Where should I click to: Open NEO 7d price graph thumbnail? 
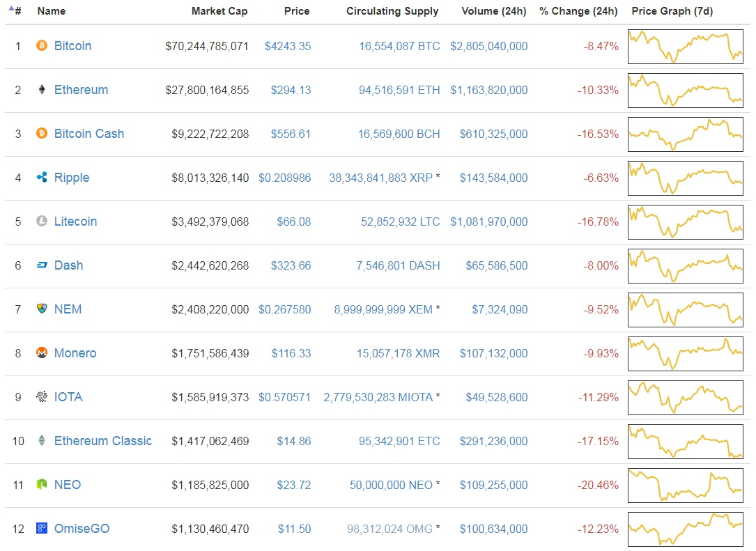click(x=686, y=485)
